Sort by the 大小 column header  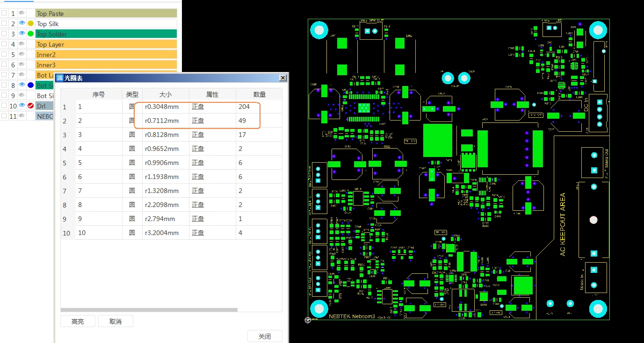point(166,94)
